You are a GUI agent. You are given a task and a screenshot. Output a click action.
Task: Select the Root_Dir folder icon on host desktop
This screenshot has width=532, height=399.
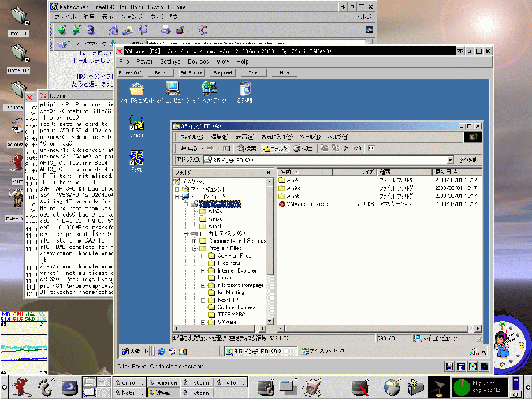(x=18, y=21)
